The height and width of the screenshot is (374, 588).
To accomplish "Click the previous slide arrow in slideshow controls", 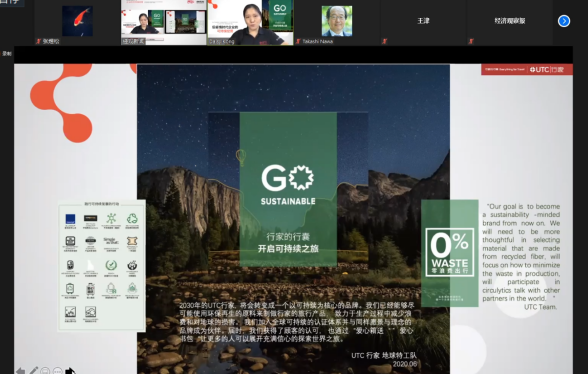I will click(20, 371).
